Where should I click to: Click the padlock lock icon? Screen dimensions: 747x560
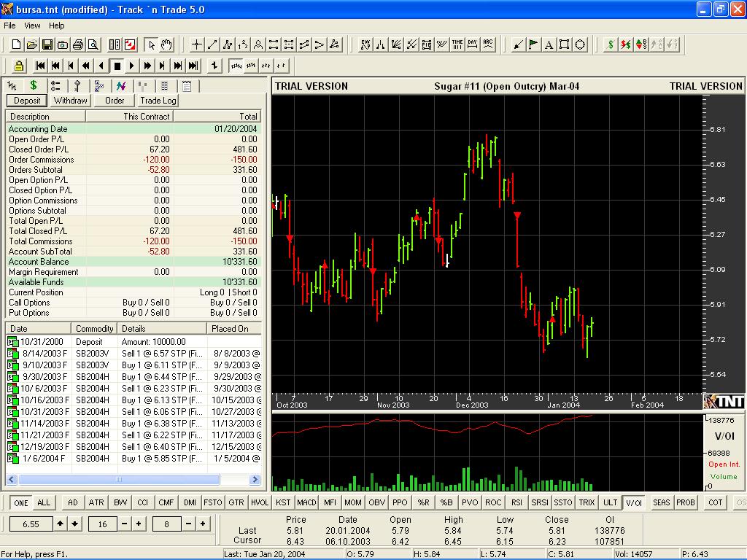coord(19,66)
